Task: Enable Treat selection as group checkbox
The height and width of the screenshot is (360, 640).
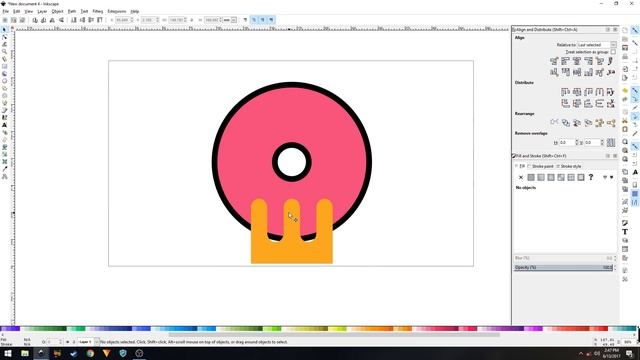Action: point(613,52)
